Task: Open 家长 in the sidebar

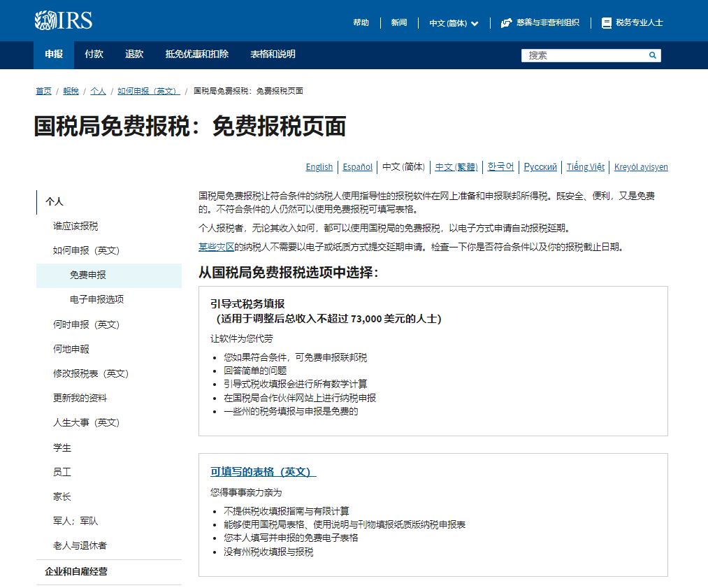Action: [x=62, y=497]
